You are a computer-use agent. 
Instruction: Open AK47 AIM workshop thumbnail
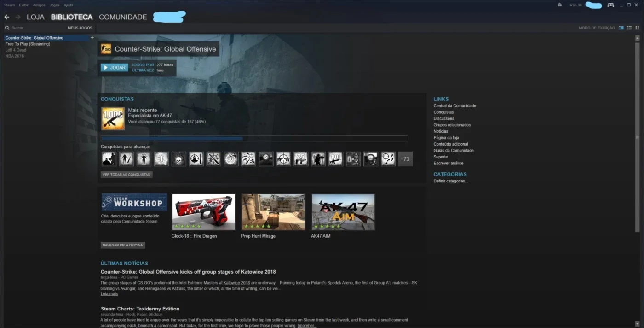click(x=343, y=212)
